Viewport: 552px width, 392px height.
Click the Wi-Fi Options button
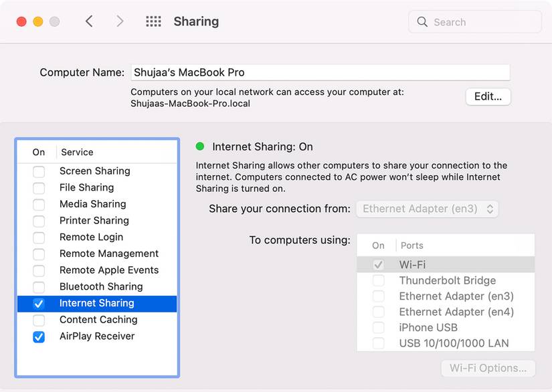[488, 368]
